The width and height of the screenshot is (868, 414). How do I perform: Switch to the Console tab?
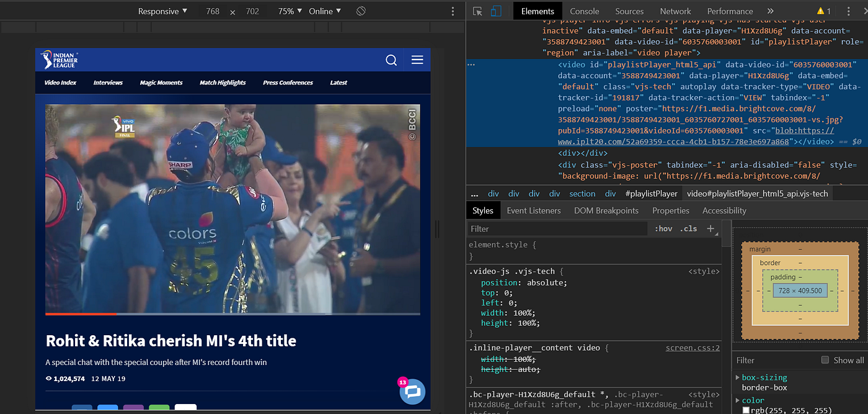pos(584,11)
